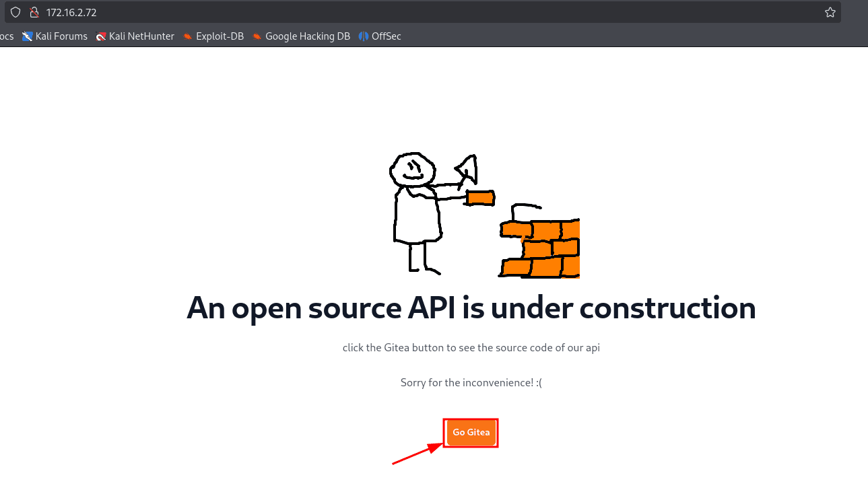Viewport: 868px width, 498px height.
Task: Click the insecure connection padlock icon
Action: 34,12
